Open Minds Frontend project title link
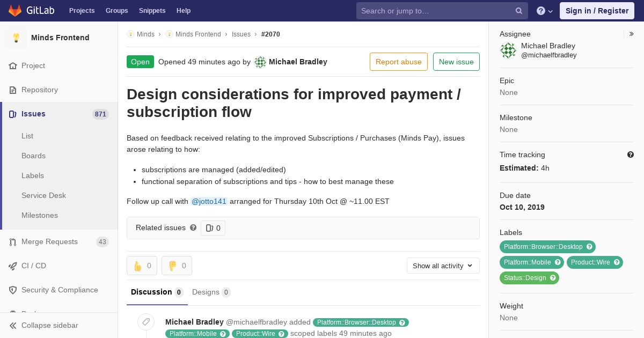The height and width of the screenshot is (338, 644). click(x=60, y=38)
